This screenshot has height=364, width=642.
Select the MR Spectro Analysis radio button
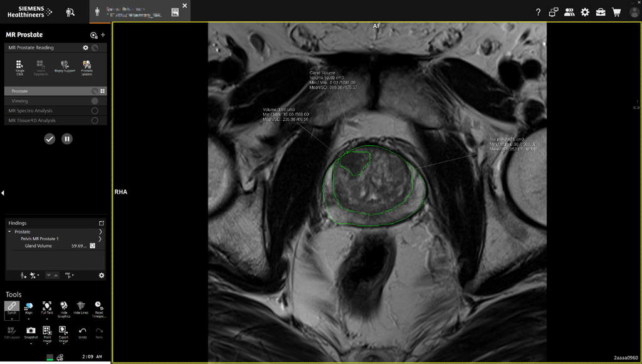coord(95,111)
